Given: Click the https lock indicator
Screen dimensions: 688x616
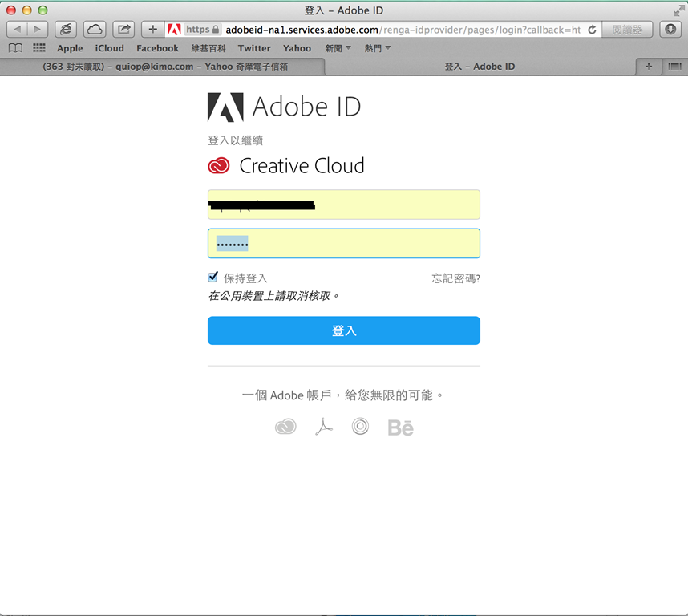Looking at the screenshot, I should click(202, 30).
